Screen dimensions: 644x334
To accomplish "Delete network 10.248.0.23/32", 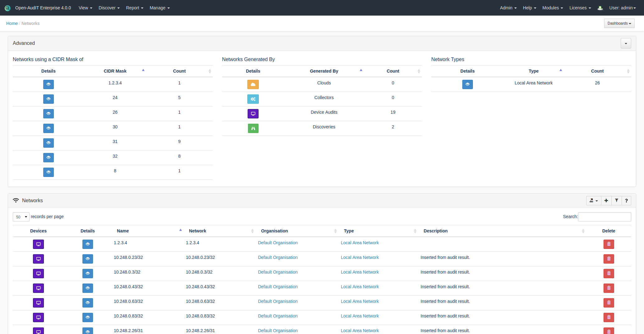I will coord(609,259).
